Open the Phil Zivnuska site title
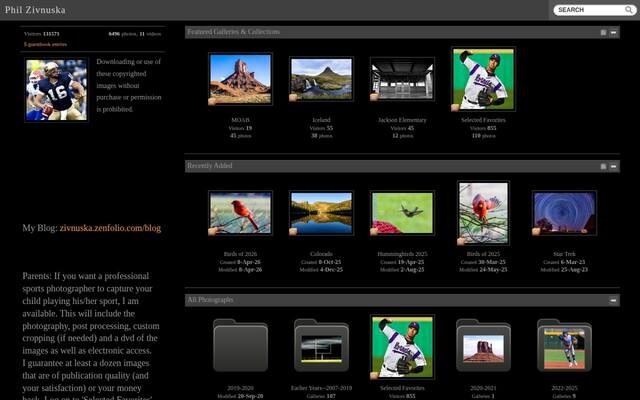 coord(35,10)
